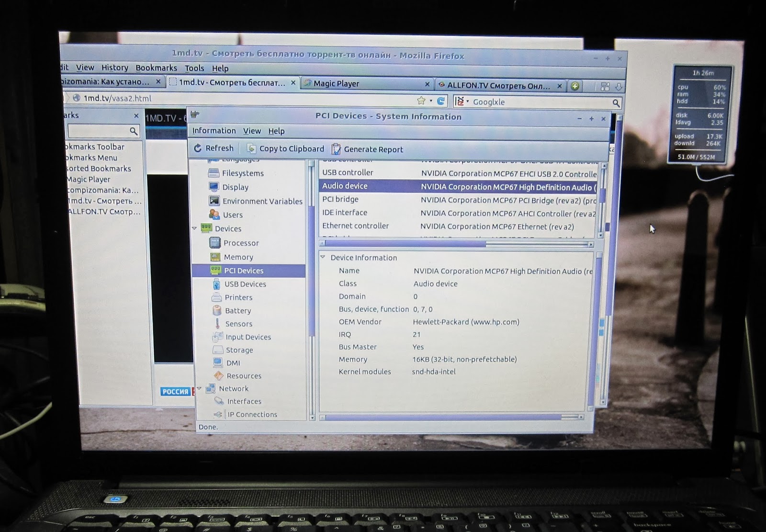Open the Firefox History menu
The height and width of the screenshot is (532, 766).
pyautogui.click(x=115, y=68)
